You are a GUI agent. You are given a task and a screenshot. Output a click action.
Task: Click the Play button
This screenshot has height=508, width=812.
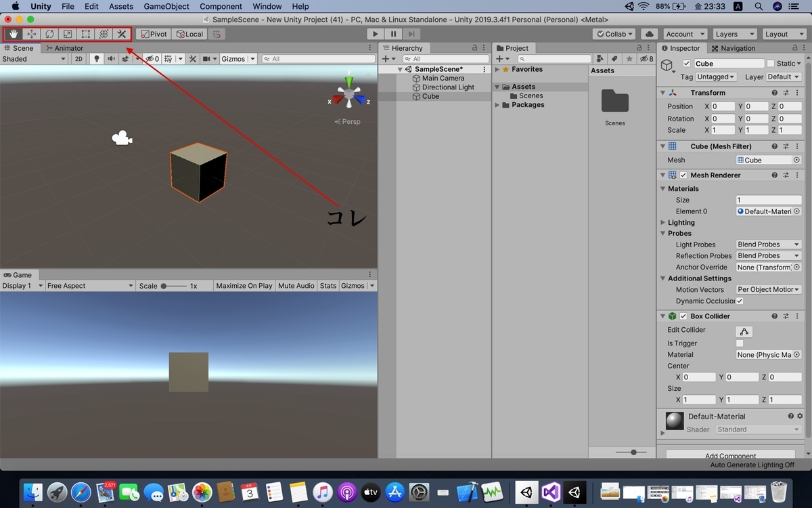376,34
